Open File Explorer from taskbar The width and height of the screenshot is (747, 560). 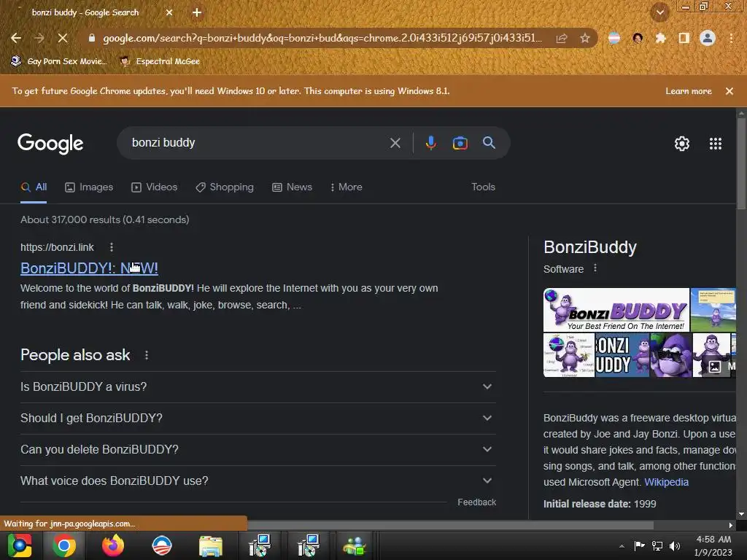click(x=211, y=545)
